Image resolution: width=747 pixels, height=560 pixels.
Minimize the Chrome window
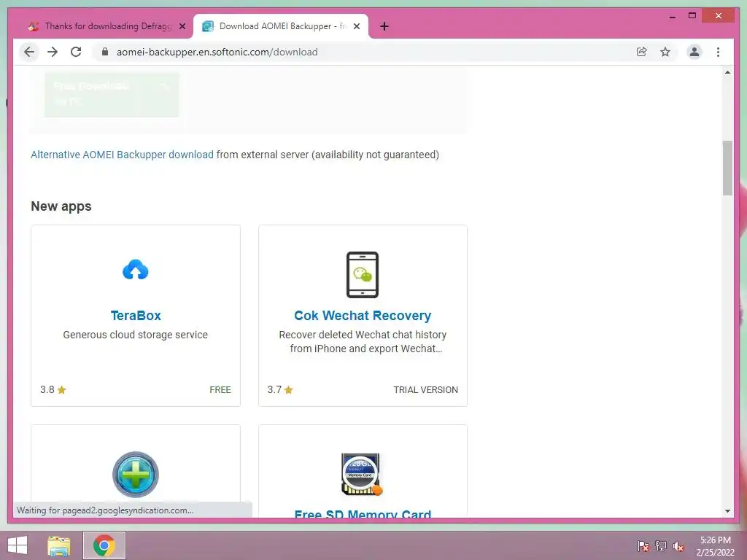coord(672,16)
